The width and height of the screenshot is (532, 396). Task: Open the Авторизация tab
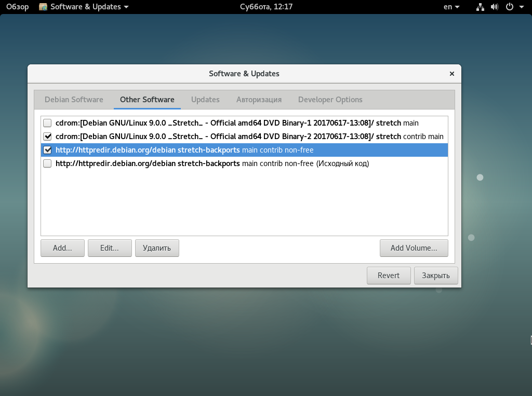(x=259, y=100)
